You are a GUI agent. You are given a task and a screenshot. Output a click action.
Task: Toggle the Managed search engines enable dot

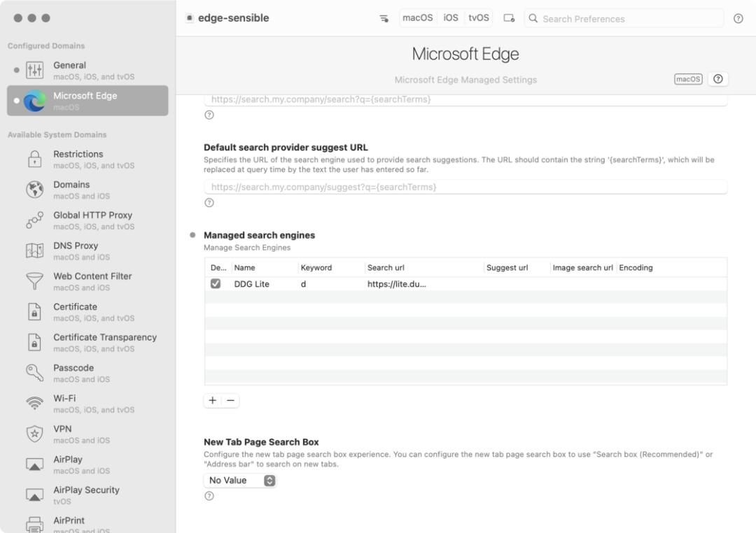(x=192, y=235)
